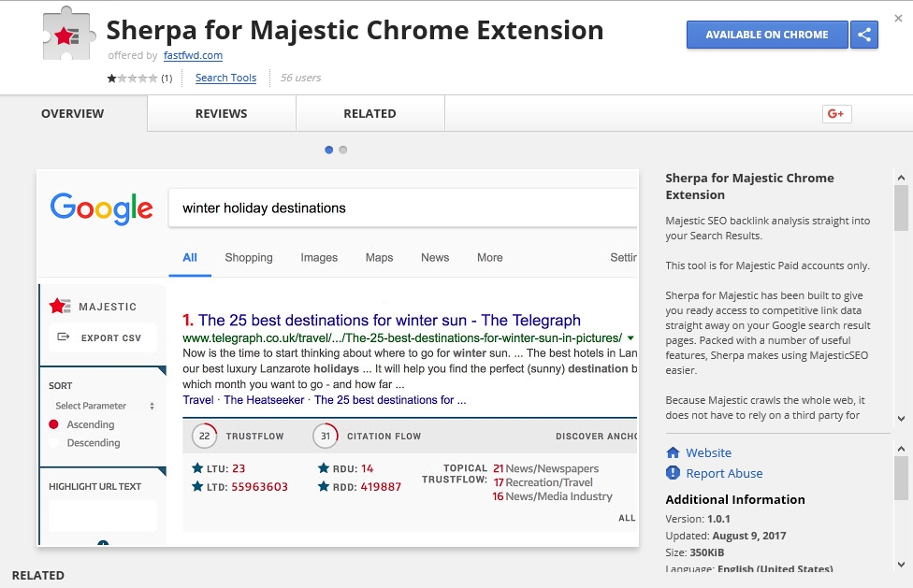This screenshot has width=913, height=588.
Task: Click the Export CSV button label
Action: tap(111, 337)
